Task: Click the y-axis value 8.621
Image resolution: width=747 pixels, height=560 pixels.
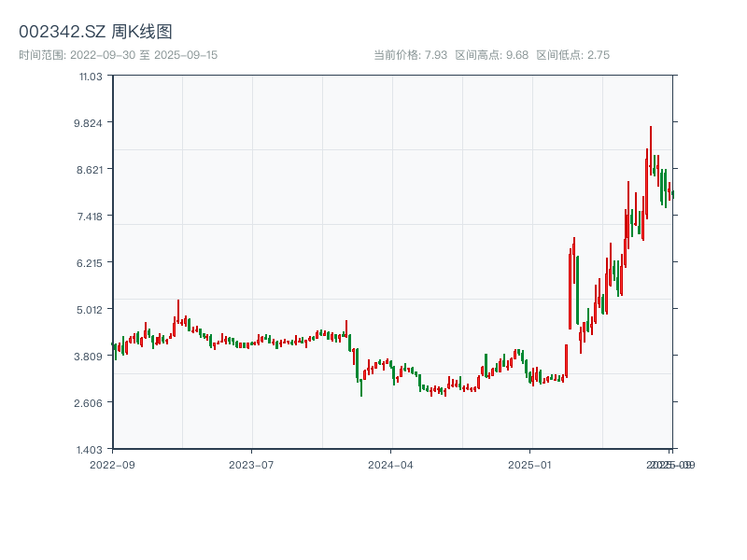Action: [x=89, y=170]
